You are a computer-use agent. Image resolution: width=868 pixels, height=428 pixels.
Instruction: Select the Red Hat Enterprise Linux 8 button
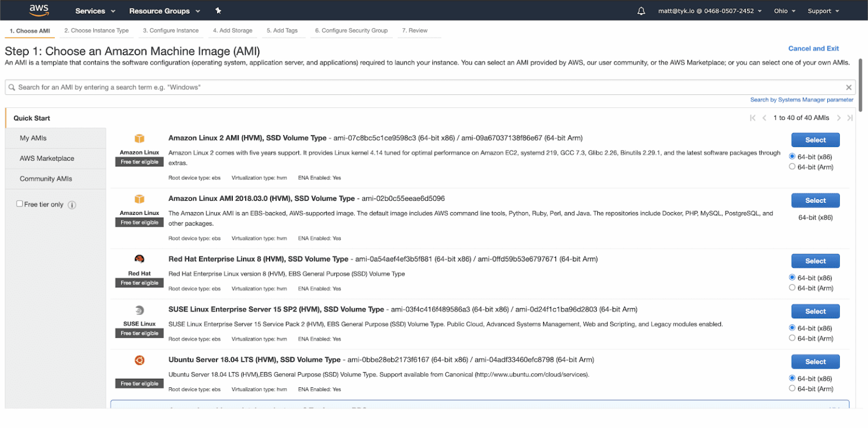click(x=815, y=261)
